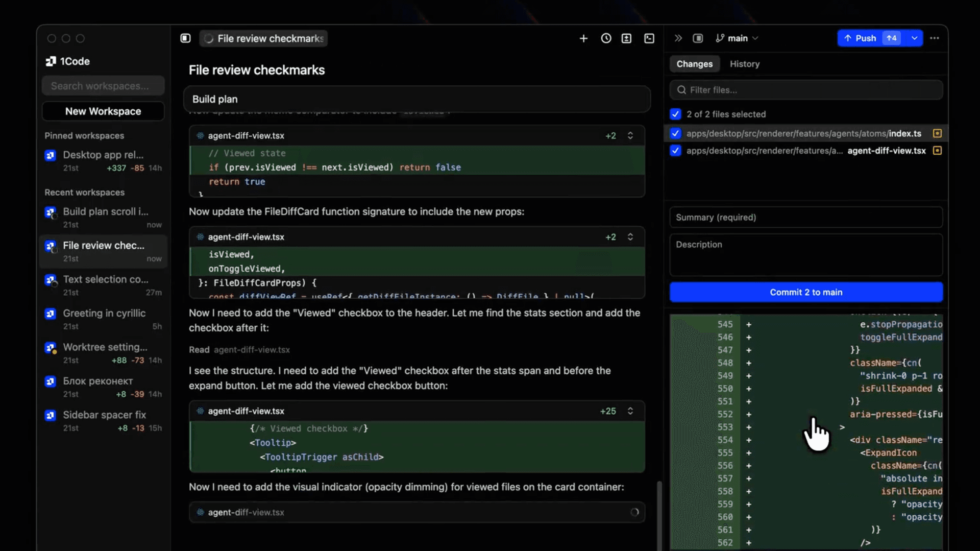Click the Commit 2 to main button

point(806,292)
